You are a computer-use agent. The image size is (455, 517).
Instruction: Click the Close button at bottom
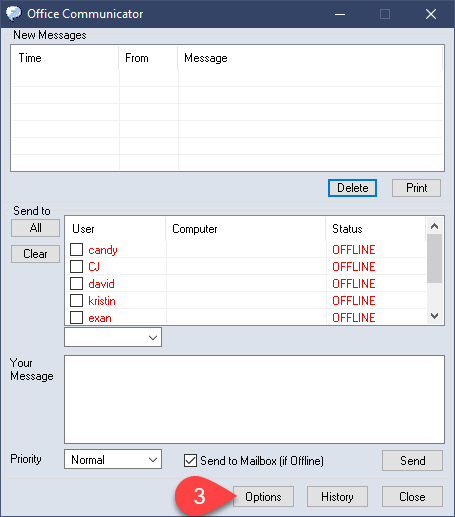pyautogui.click(x=412, y=497)
